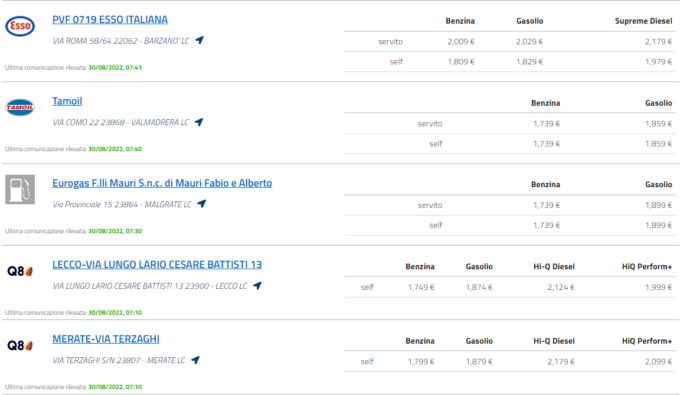Click the Esso brand logo
Image resolution: width=680 pixels, height=395 pixels.
click(x=20, y=26)
